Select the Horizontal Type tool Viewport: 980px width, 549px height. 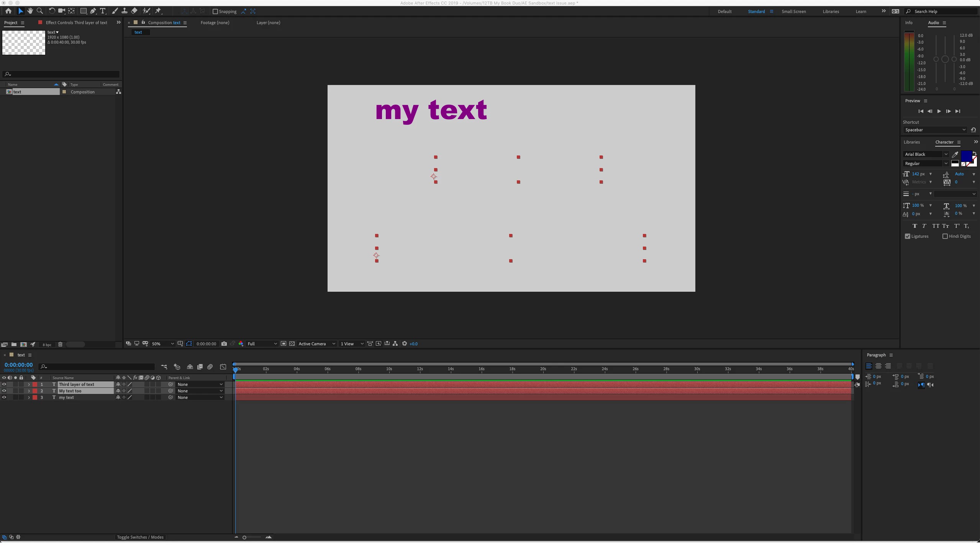[103, 11]
